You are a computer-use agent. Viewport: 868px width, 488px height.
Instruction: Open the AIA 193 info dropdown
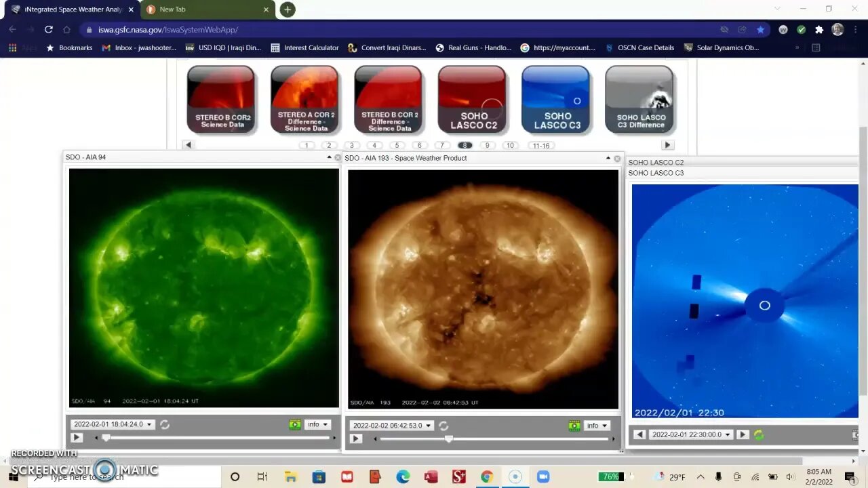click(x=597, y=426)
